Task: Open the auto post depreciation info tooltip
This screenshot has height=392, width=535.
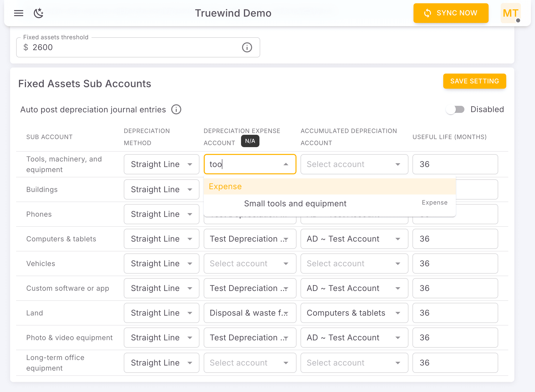Action: point(176,109)
